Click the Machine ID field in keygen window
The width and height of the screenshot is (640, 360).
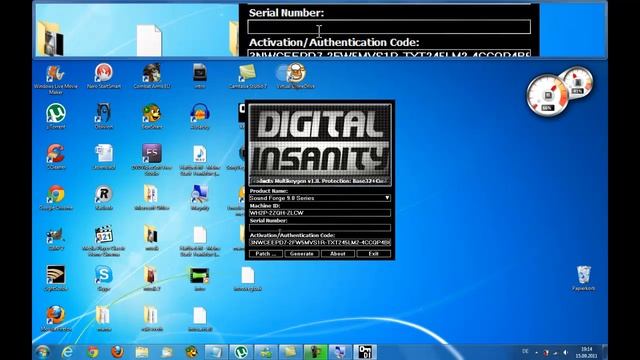coord(320,213)
